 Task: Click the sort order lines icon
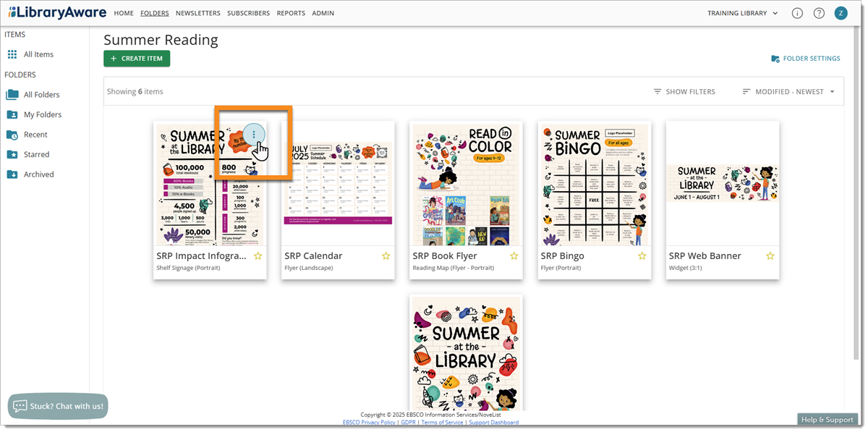746,92
